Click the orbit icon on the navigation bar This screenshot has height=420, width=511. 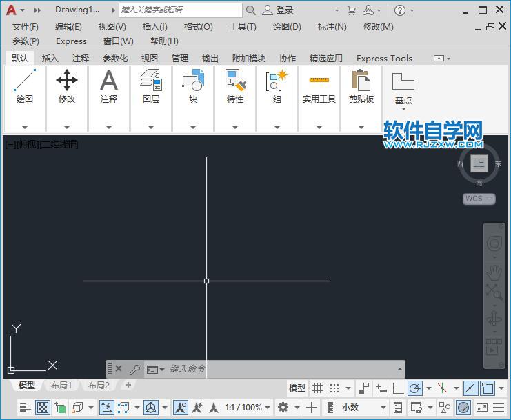[x=494, y=318]
